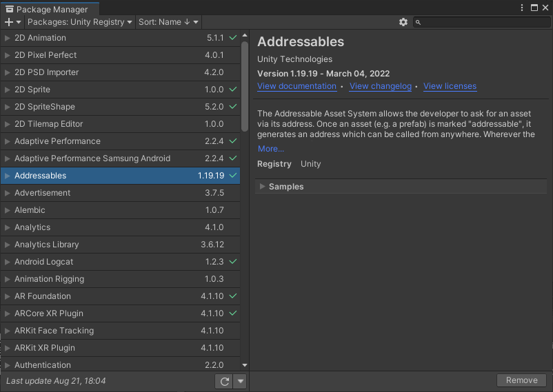Show more of the package description
Viewport: 553px width, 392px height.
(x=270, y=149)
